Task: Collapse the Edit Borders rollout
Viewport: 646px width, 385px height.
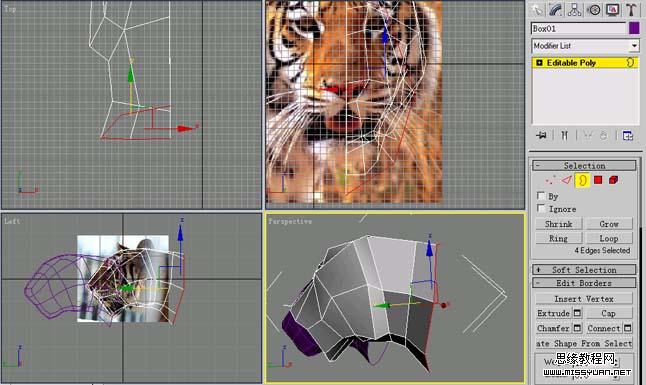Action: pyautogui.click(x=584, y=283)
